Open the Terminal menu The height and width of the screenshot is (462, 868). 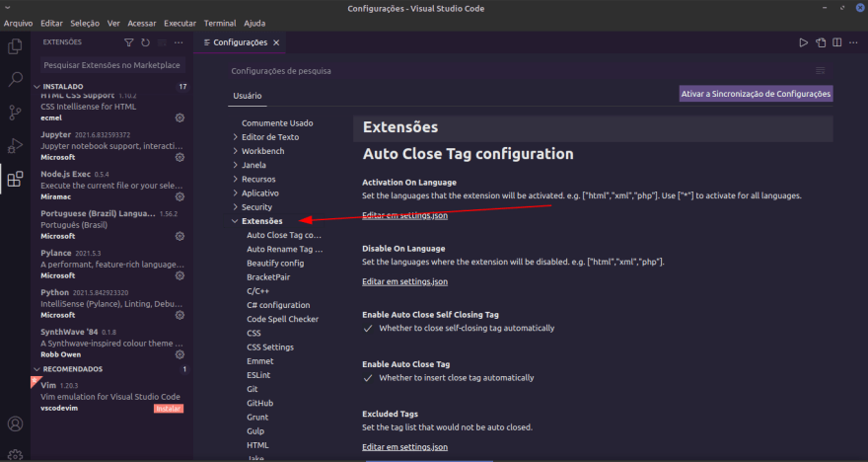pos(220,24)
